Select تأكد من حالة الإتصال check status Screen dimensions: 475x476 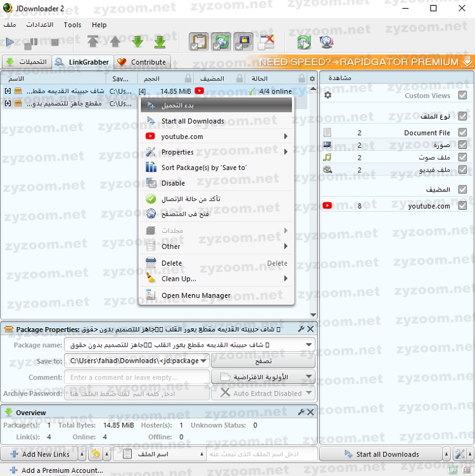tap(217, 198)
